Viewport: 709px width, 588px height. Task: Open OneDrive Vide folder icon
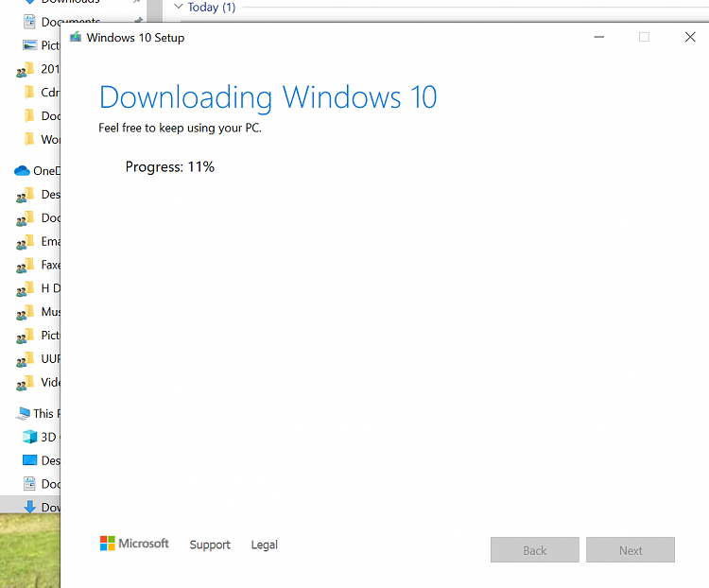click(x=26, y=383)
